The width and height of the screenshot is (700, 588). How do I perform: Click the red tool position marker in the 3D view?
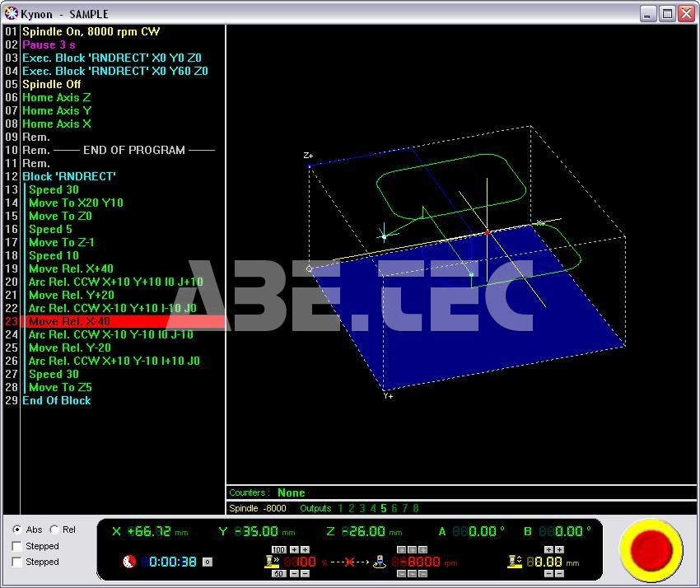click(x=487, y=232)
